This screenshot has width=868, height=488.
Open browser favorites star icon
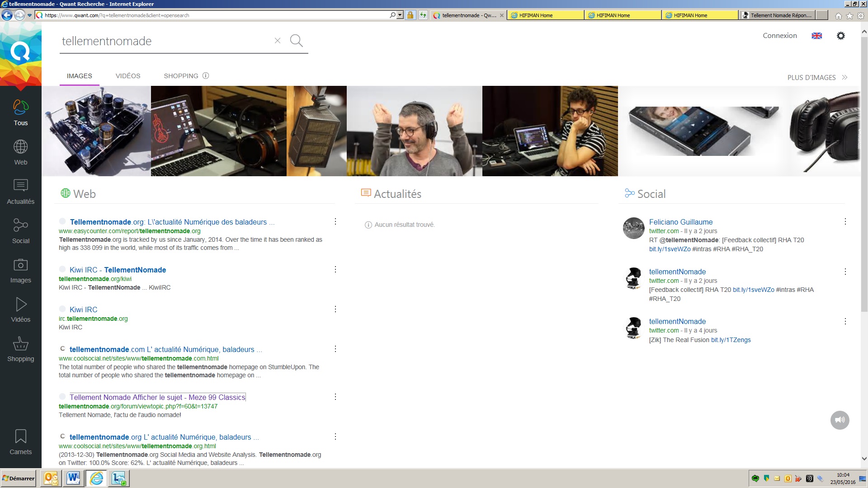(849, 16)
